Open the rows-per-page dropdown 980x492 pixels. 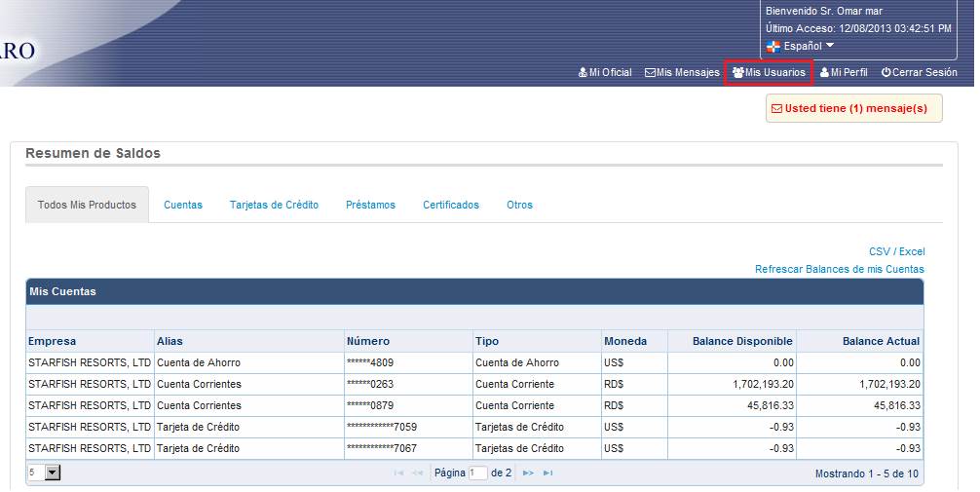tap(53, 473)
